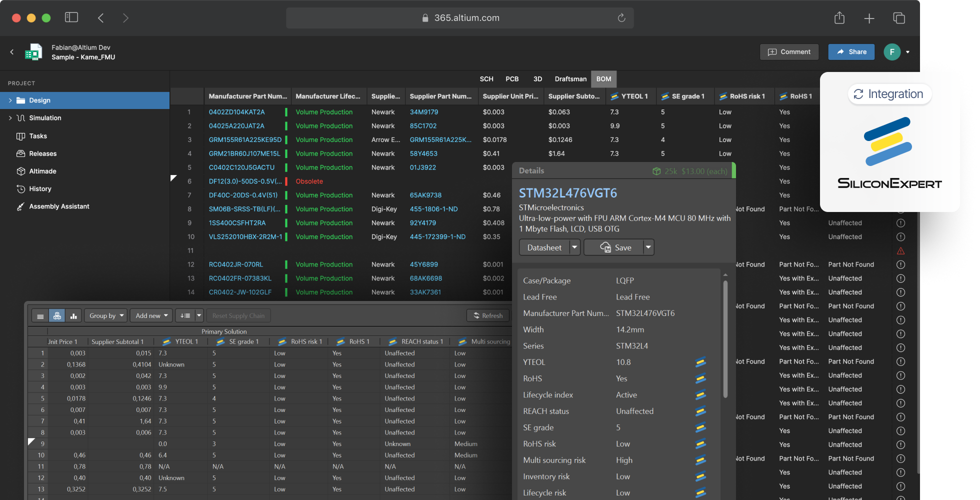Open the F user avatar
The image size is (980, 500).
(x=892, y=52)
